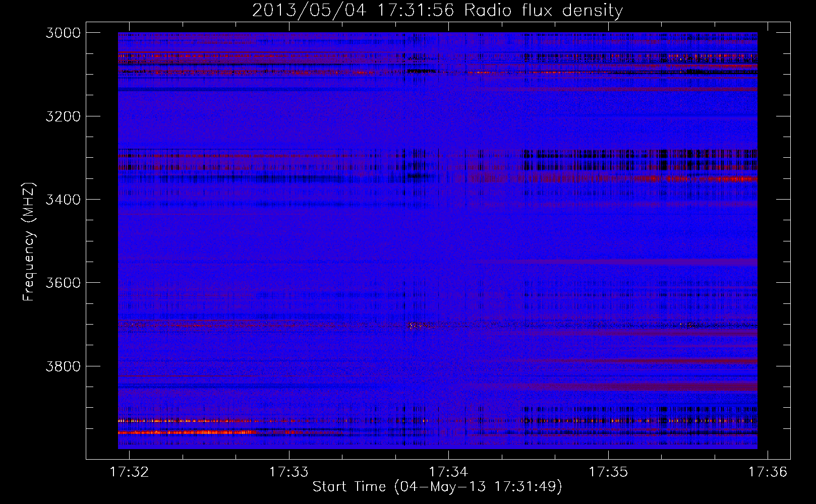This screenshot has width=816, height=504.
Task: Click the 17:34 time tick label
Action: pos(448,472)
